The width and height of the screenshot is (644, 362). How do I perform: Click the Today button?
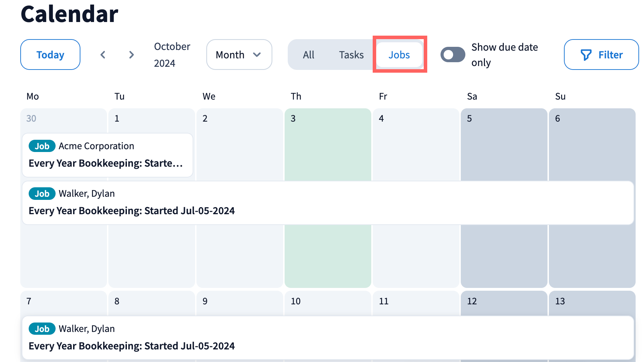click(50, 55)
